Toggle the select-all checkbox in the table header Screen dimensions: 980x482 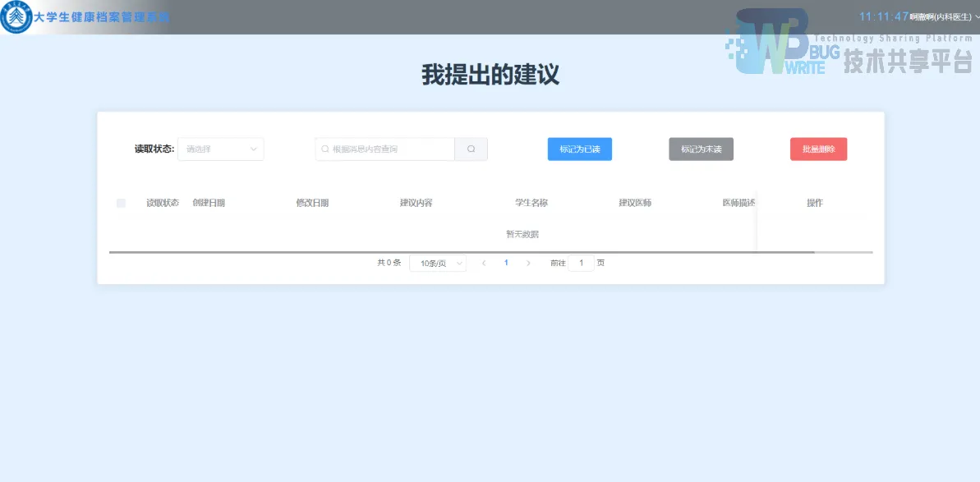120,202
